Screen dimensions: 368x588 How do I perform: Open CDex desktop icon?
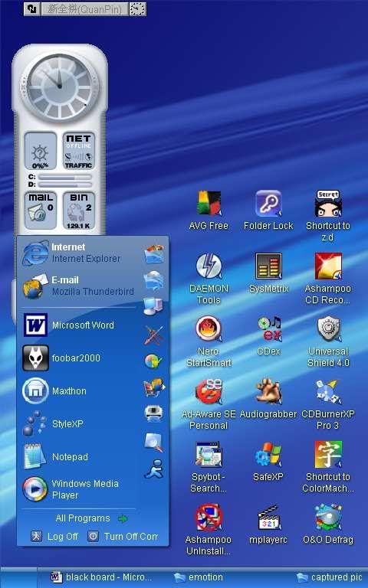tap(269, 335)
